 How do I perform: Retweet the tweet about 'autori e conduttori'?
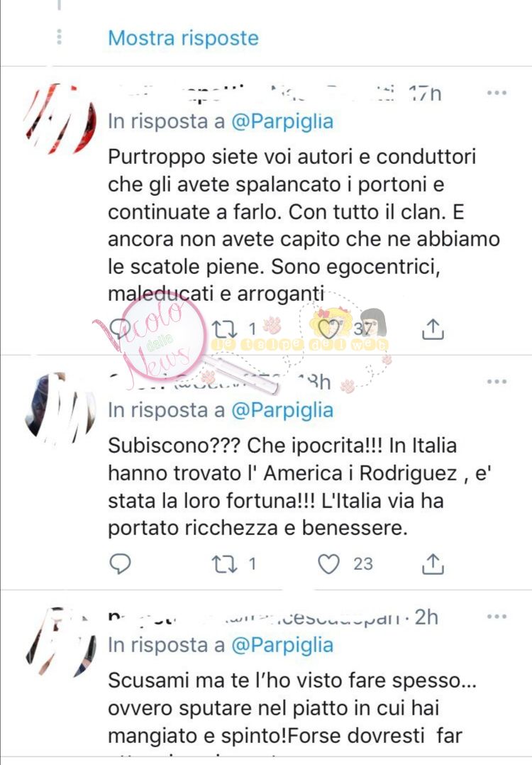pos(224,329)
